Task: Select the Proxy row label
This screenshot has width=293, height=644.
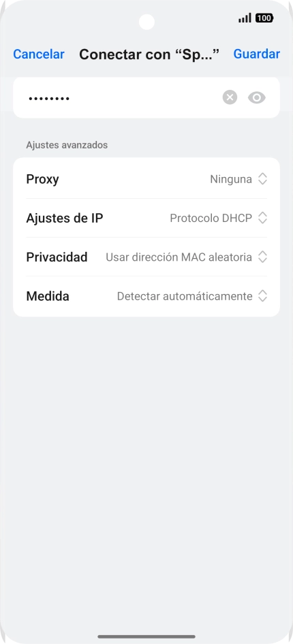Action: 42,180
